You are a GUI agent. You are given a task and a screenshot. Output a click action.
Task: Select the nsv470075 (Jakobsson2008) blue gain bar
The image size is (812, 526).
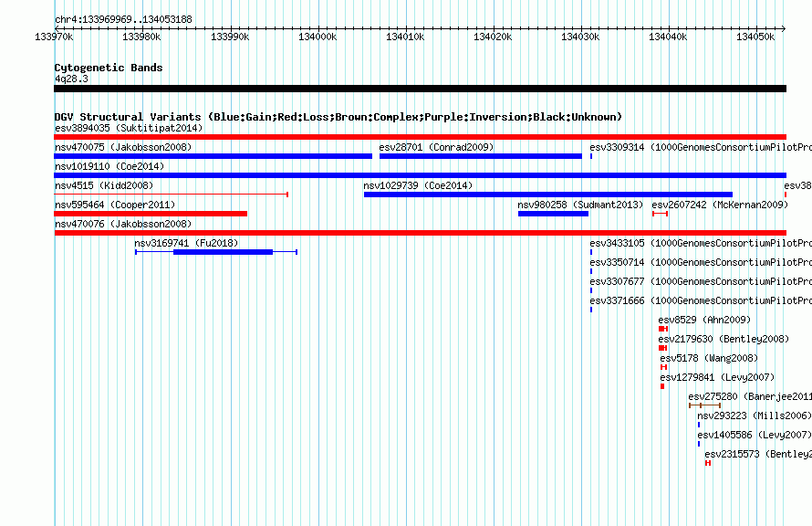click(213, 156)
